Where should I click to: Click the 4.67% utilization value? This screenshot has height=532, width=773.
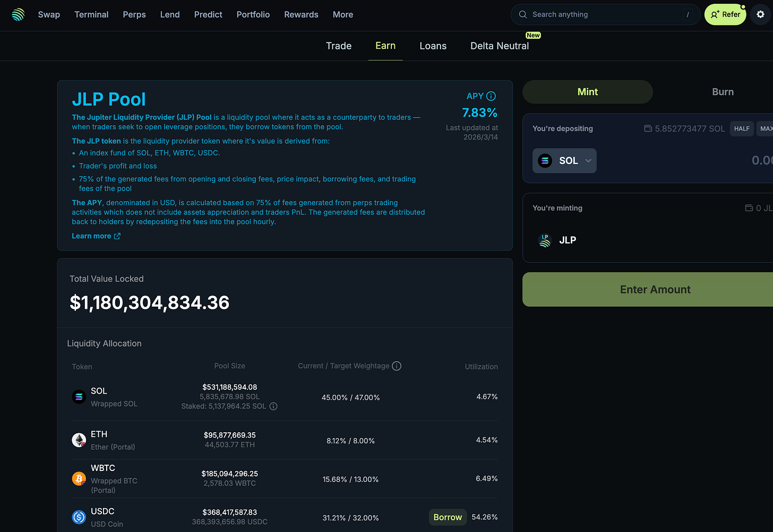coord(487,397)
